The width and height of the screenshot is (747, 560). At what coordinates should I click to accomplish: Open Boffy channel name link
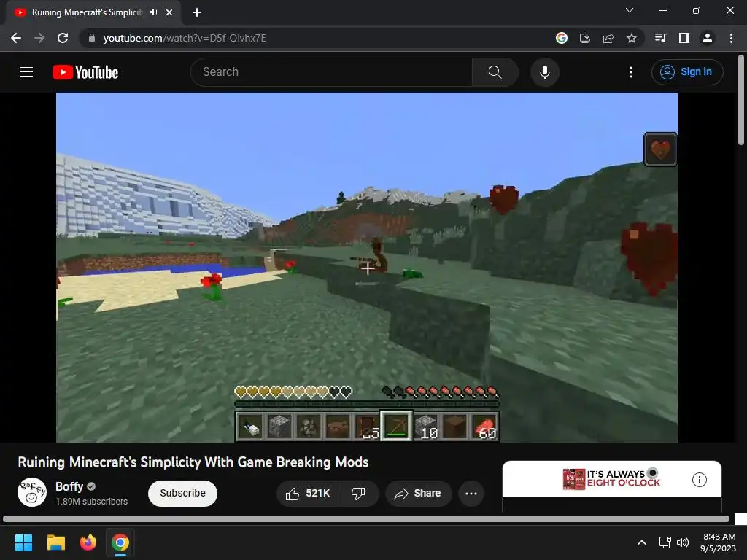pyautogui.click(x=69, y=486)
